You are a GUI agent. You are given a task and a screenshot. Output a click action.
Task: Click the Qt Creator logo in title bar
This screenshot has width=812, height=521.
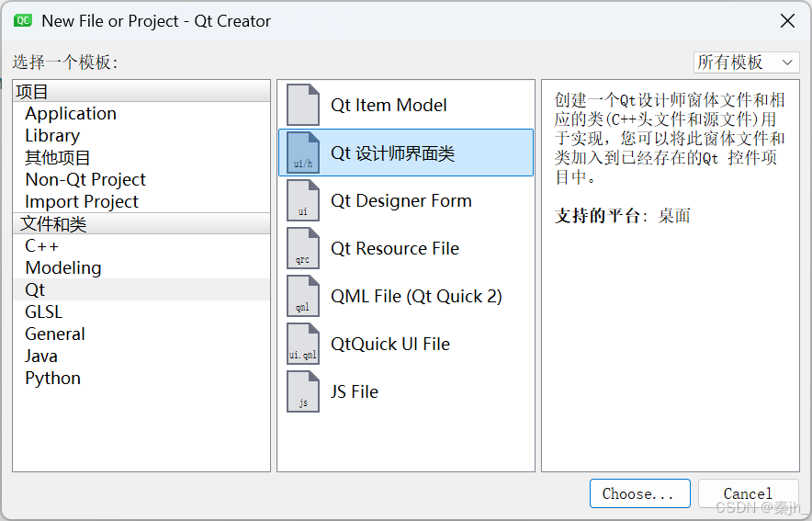click(x=23, y=21)
